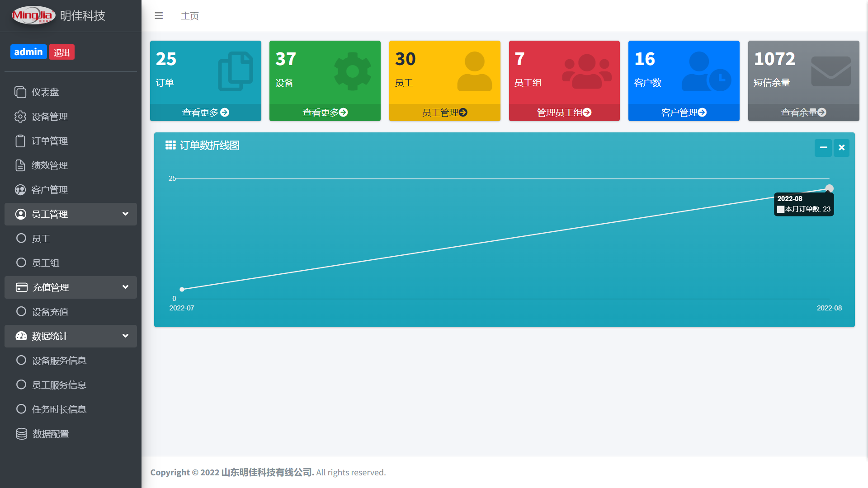Select the 员工 circle submenu item
The width and height of the screenshot is (868, 488).
(x=21, y=238)
